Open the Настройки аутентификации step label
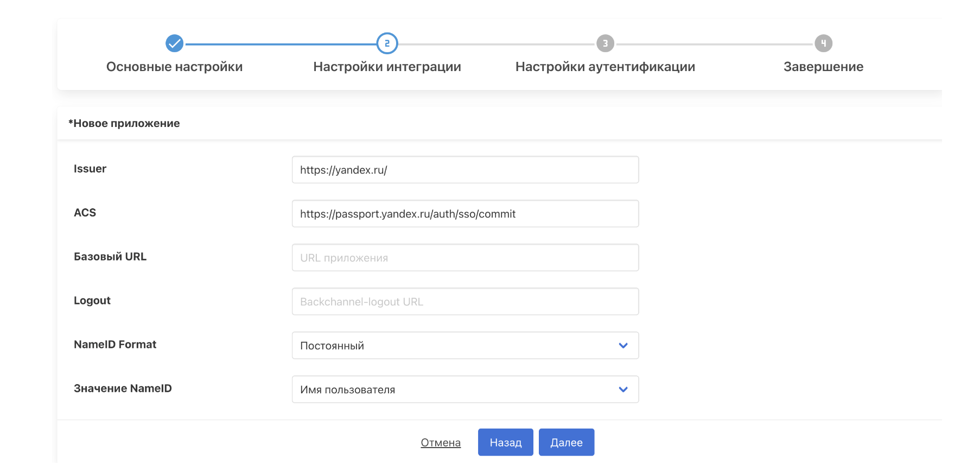Screen dimensions: 980x472 [x=605, y=67]
